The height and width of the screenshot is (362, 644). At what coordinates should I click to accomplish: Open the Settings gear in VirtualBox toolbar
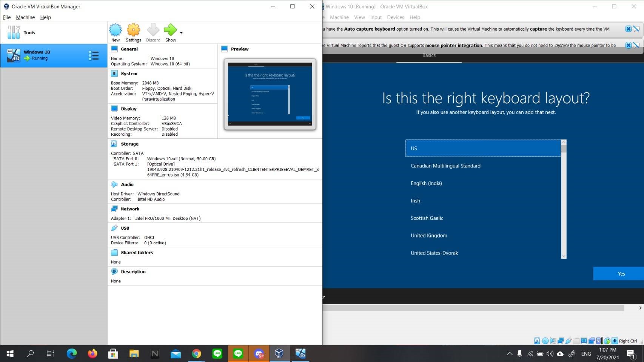133,30
